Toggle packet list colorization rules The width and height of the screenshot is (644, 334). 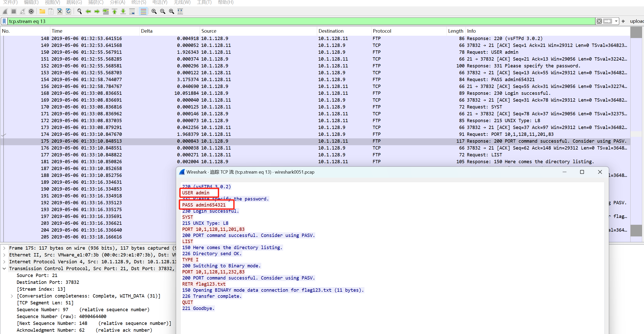[x=143, y=11]
